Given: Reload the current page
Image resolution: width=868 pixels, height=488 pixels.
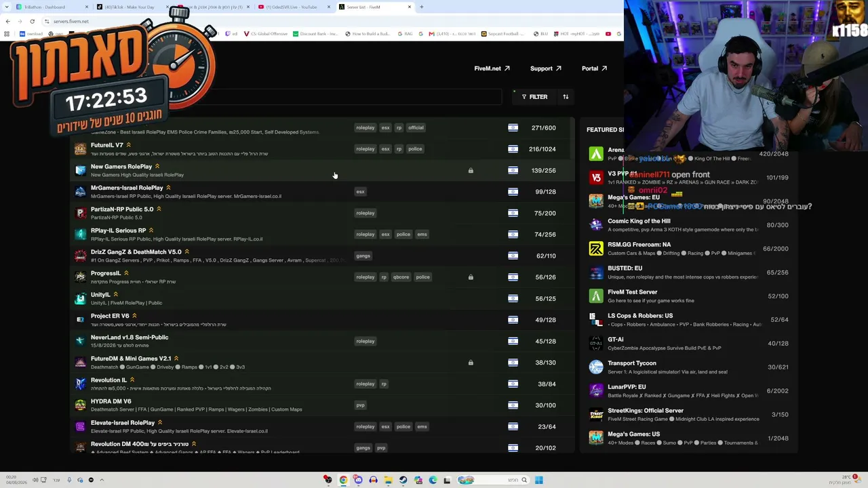Looking at the screenshot, I should (x=32, y=21).
